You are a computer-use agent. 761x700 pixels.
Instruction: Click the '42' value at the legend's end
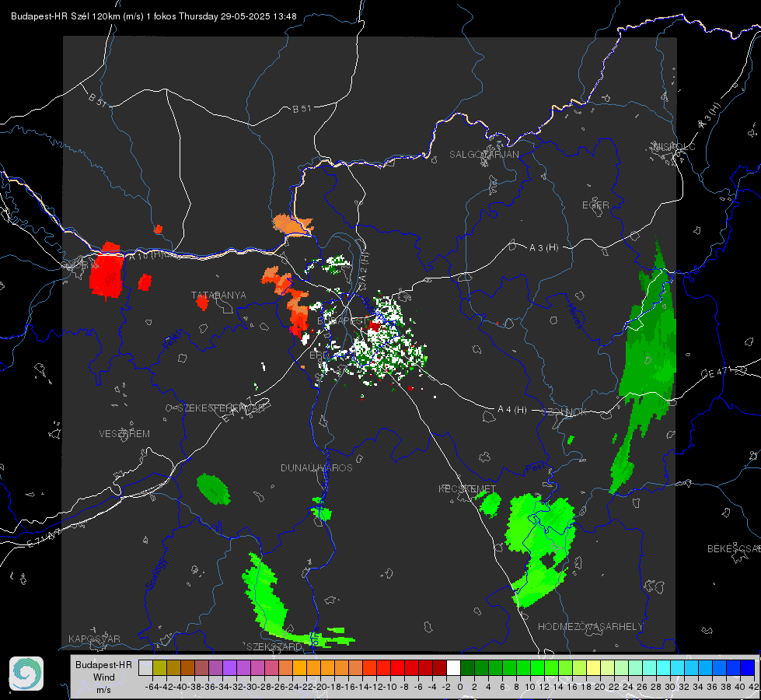754,687
